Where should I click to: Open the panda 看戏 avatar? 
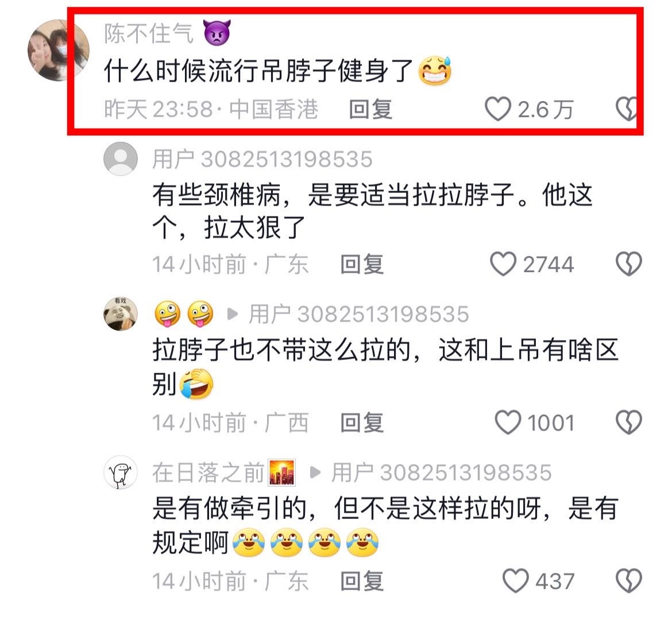point(121,313)
